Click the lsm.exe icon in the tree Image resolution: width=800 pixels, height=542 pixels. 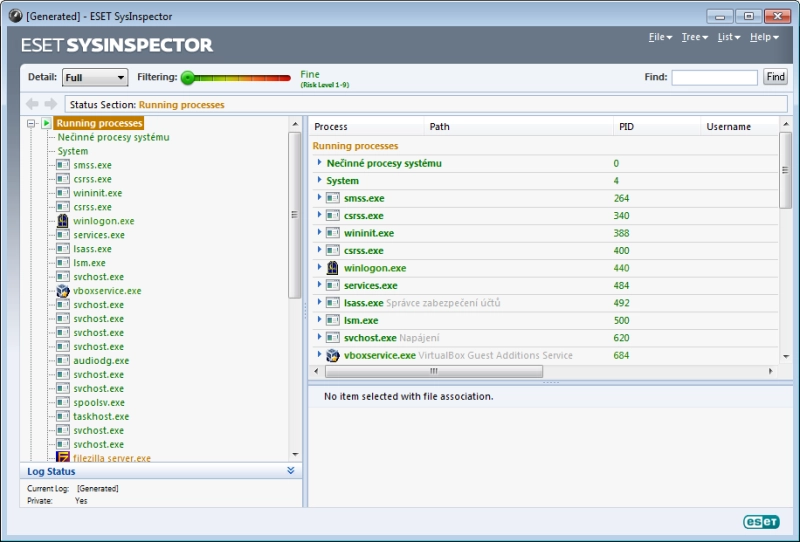(x=63, y=263)
